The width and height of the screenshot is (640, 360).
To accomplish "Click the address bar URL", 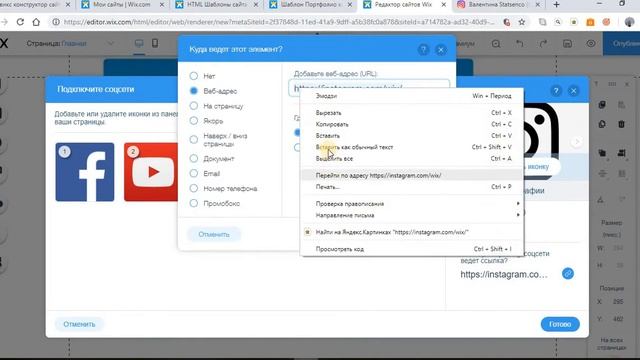I will coord(278,22).
